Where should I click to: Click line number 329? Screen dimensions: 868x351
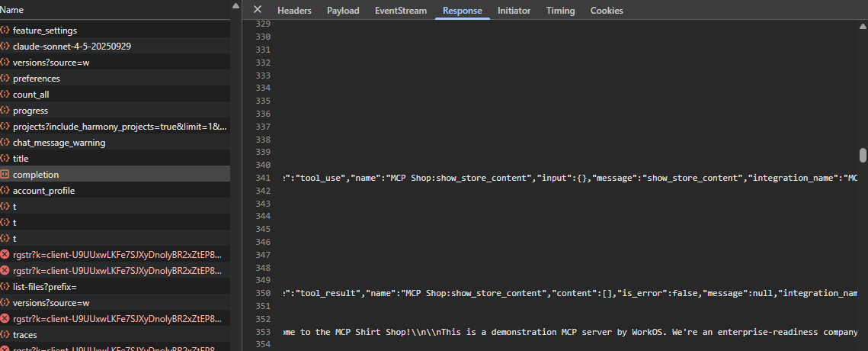click(261, 24)
